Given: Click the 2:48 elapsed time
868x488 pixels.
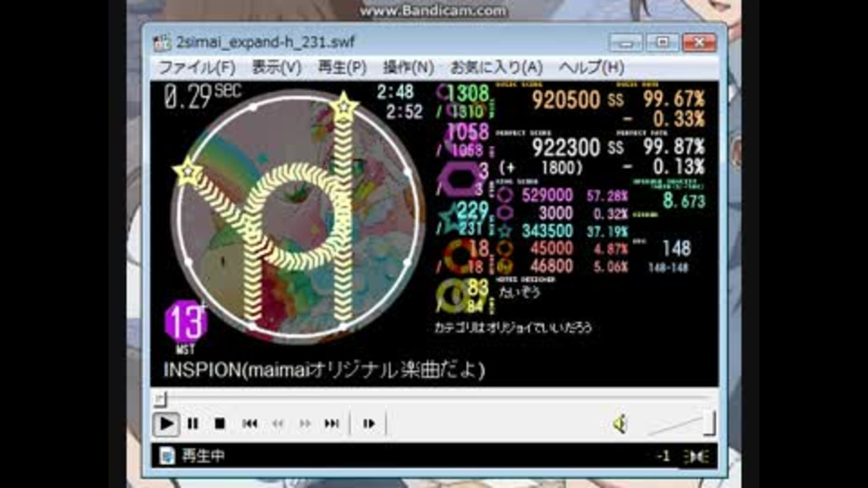Looking at the screenshot, I should (x=395, y=92).
